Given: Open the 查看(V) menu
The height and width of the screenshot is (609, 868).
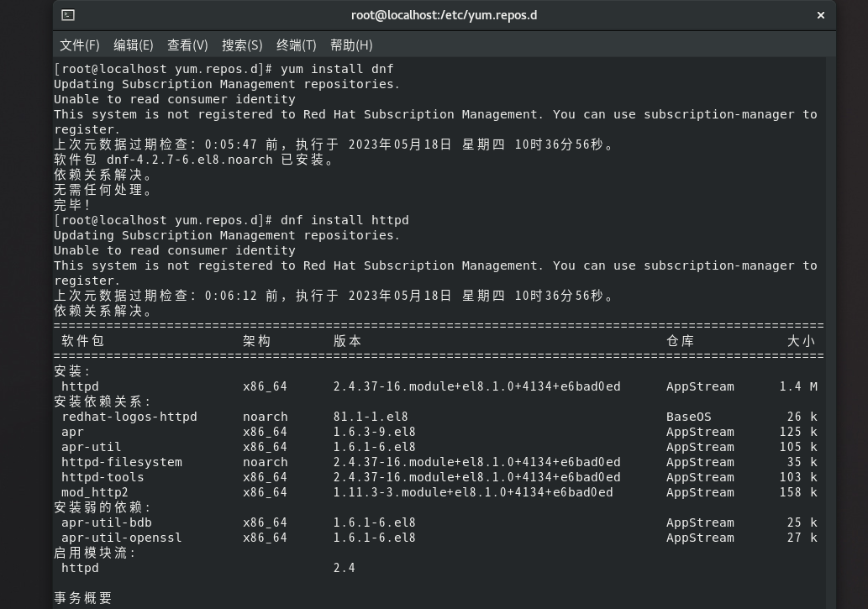Looking at the screenshot, I should (187, 45).
